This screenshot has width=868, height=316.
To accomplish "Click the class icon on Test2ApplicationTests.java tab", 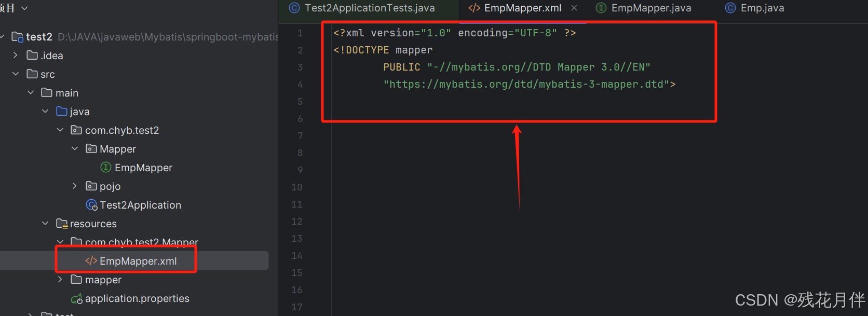I will tap(294, 8).
